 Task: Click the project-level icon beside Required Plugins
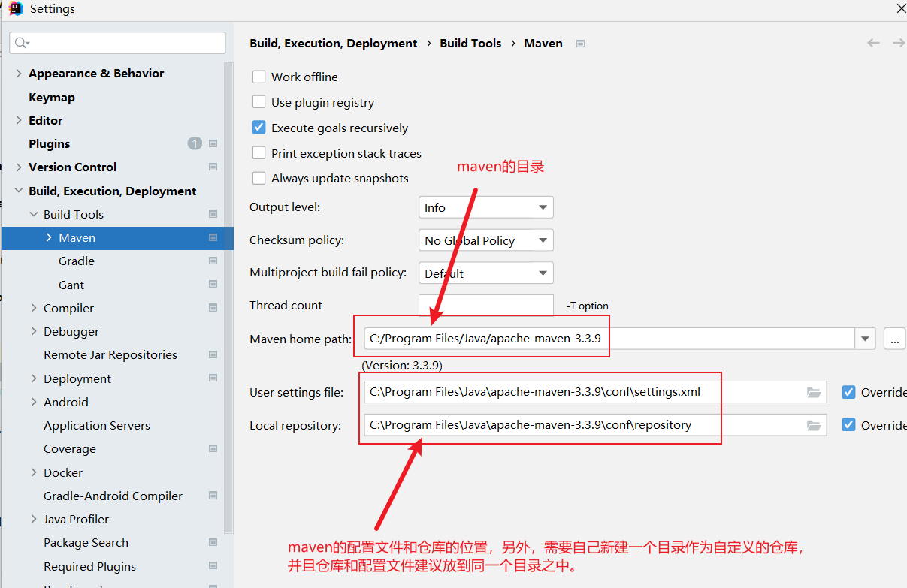[213, 566]
